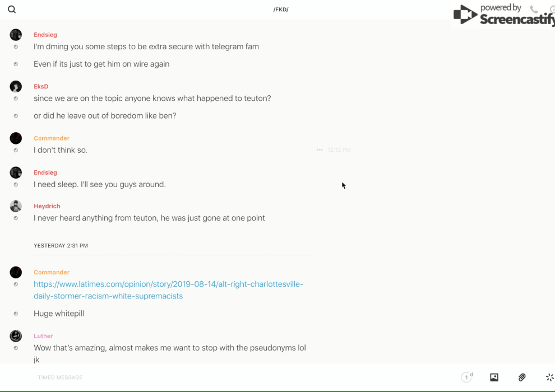Attach a file using the paperclip icon
555x392 pixels.
522,377
